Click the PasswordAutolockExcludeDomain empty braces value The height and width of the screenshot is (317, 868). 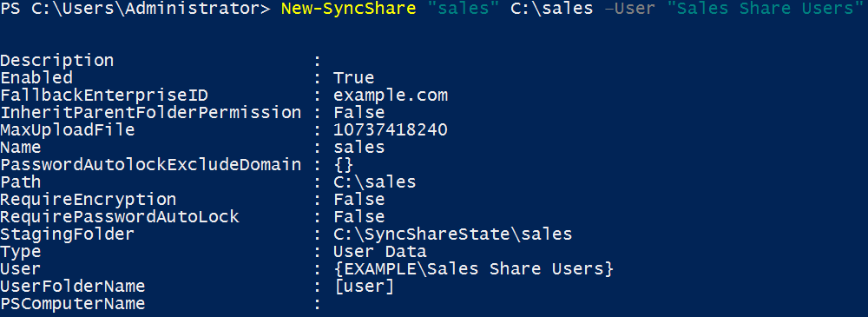click(343, 165)
